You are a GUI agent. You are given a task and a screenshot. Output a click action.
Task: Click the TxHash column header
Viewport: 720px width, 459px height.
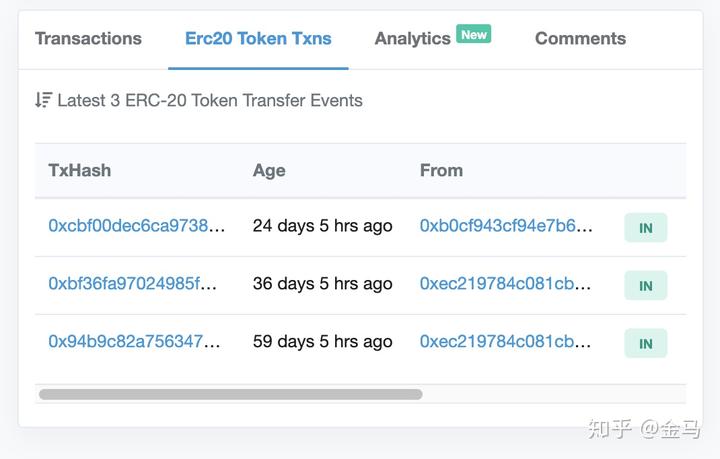click(80, 170)
